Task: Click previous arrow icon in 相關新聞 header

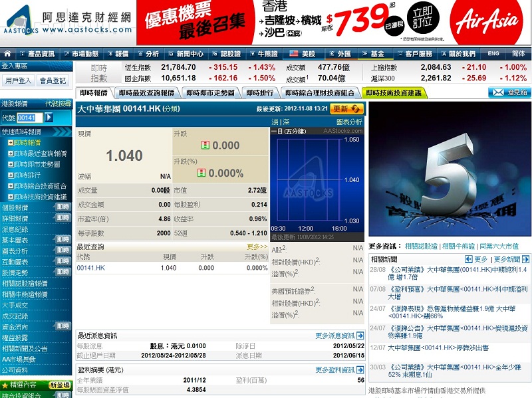Action: [x=469, y=259]
